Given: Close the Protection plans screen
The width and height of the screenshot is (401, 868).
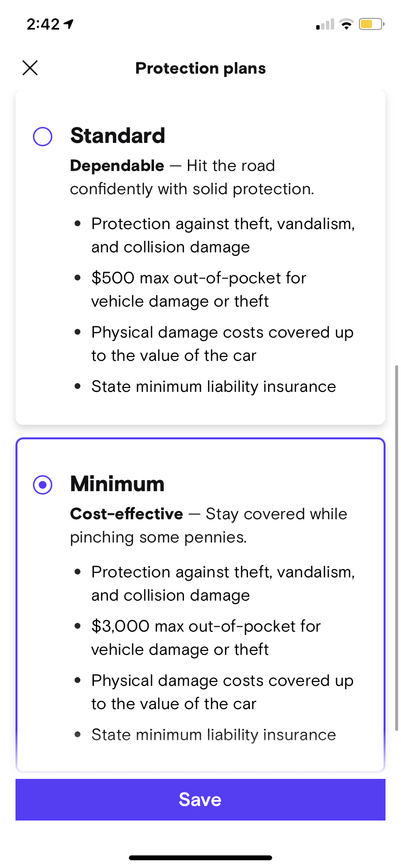Looking at the screenshot, I should click(30, 68).
